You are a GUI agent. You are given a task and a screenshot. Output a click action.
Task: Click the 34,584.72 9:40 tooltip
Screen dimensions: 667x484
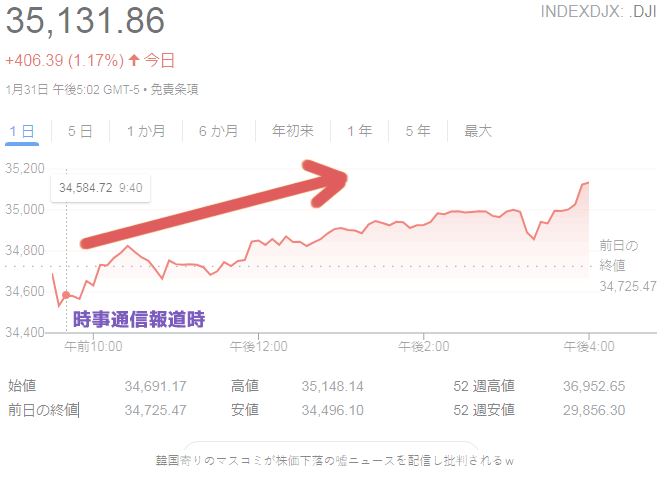pos(100,188)
